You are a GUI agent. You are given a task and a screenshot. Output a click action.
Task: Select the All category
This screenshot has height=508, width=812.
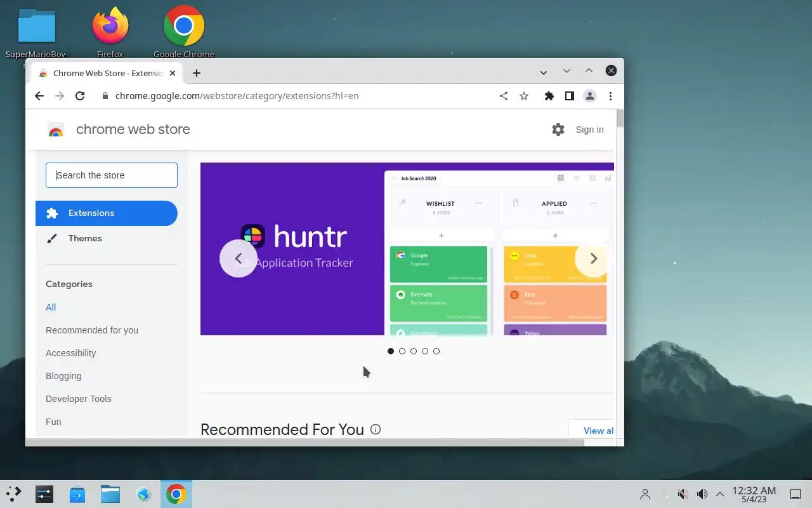tap(51, 307)
